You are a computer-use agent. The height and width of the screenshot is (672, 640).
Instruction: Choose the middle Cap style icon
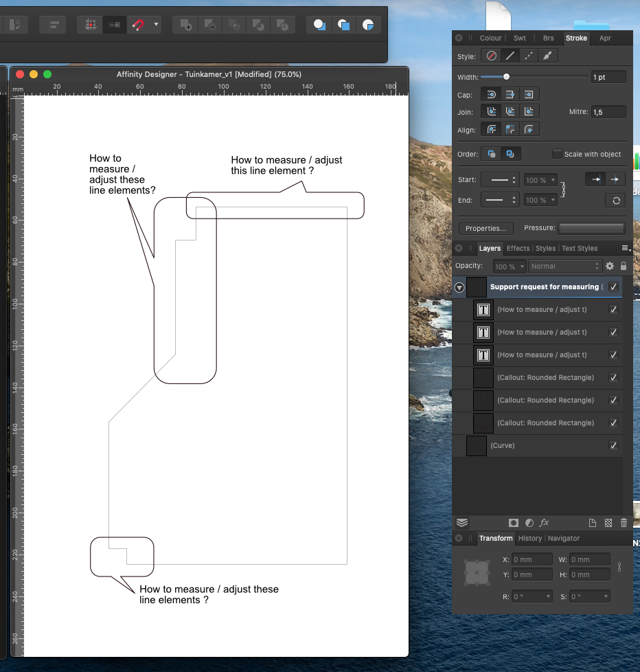coord(510,94)
